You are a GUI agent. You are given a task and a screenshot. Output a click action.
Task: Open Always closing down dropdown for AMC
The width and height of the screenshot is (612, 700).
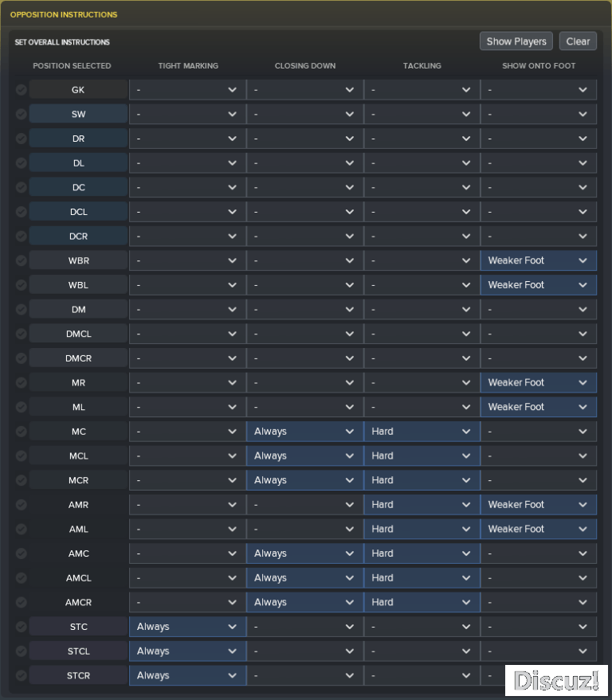[x=304, y=553]
